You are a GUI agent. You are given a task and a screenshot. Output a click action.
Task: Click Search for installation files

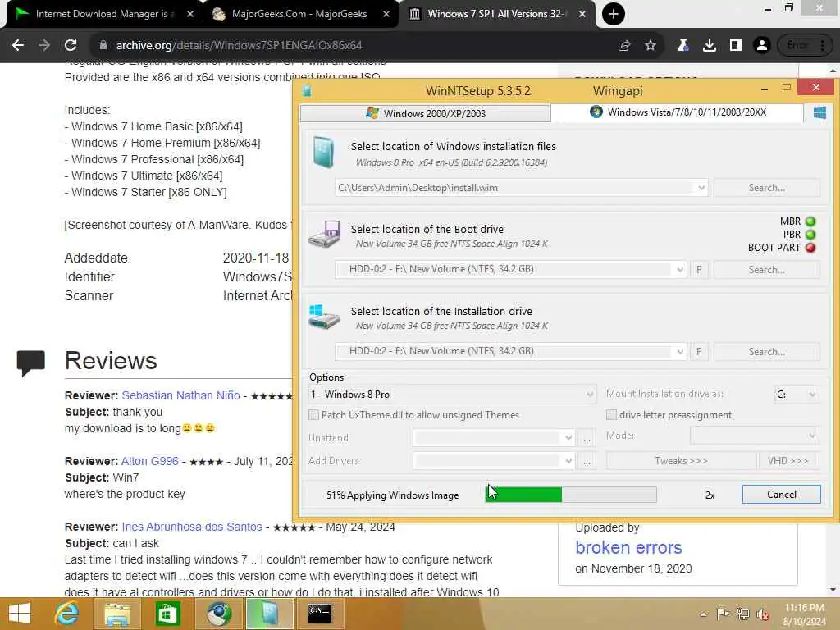767,188
